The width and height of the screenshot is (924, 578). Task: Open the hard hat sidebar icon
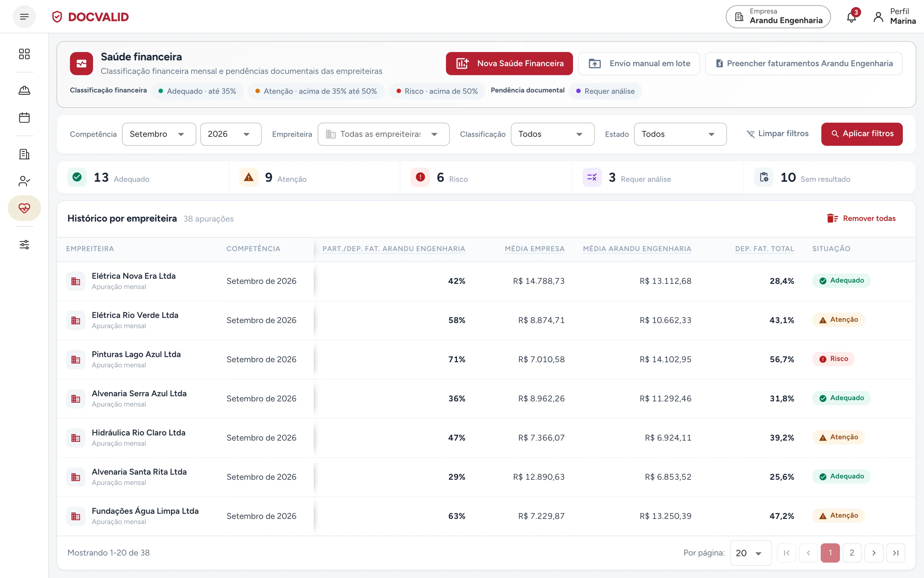tap(24, 90)
